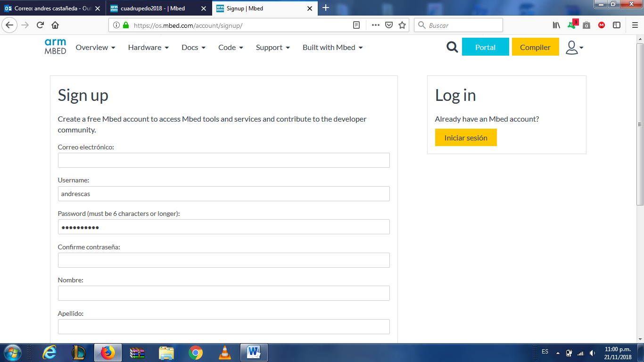Reload the page with the refresh icon
Viewport: 644px width, 362px height.
coord(40,25)
